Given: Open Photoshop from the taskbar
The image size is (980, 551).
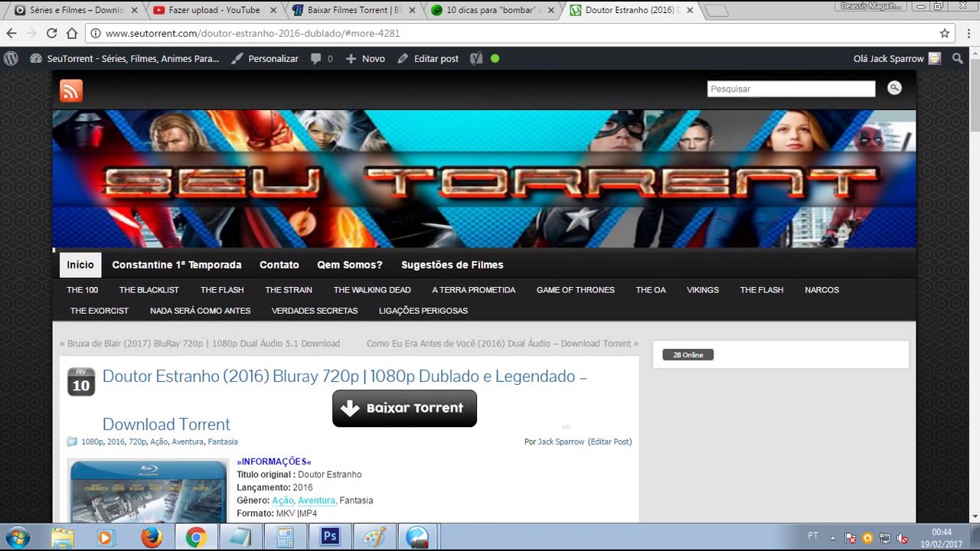Looking at the screenshot, I should click(330, 537).
